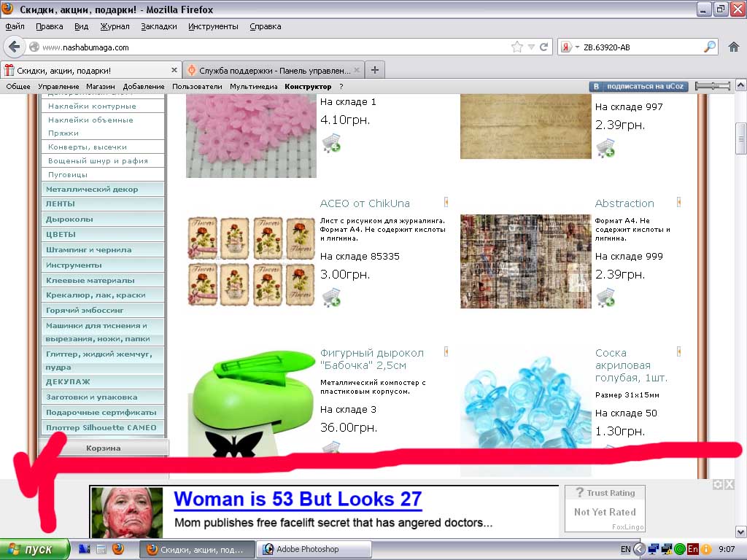The width and height of the screenshot is (747, 560).
Task: Open Плоттер Silhouette CAMEO category
Action: (104, 427)
